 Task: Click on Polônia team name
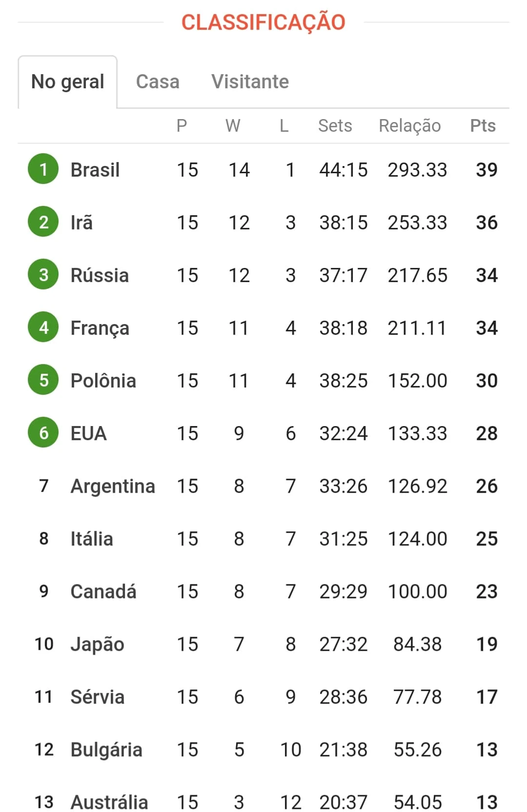pos(103,381)
